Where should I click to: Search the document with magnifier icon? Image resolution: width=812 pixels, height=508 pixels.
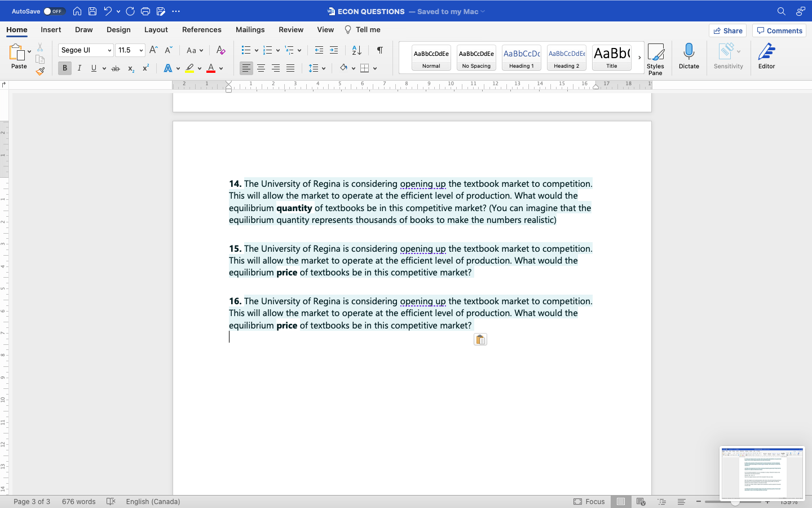coord(781,11)
